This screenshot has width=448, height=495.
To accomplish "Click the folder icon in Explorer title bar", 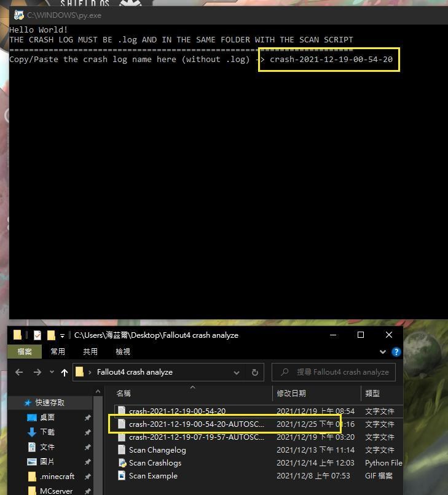I will [17, 335].
